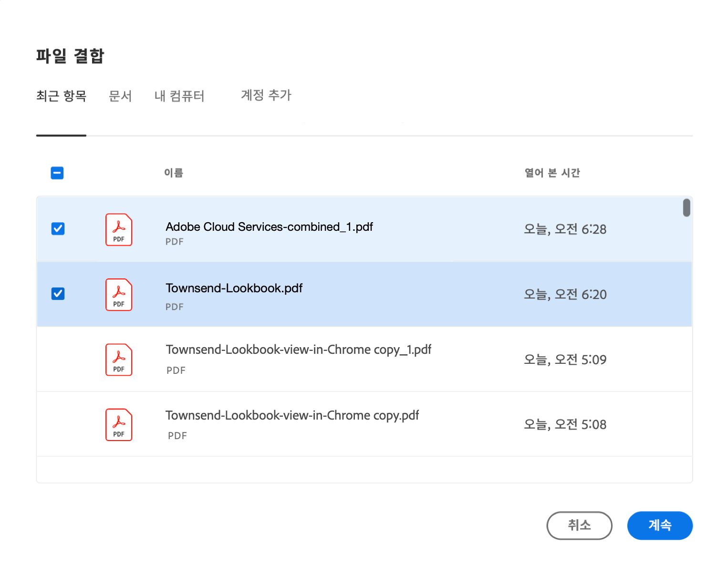Click the PDF icon for Townsend-Lookbook-view-in-Chrome copy_1.pdf

119,360
